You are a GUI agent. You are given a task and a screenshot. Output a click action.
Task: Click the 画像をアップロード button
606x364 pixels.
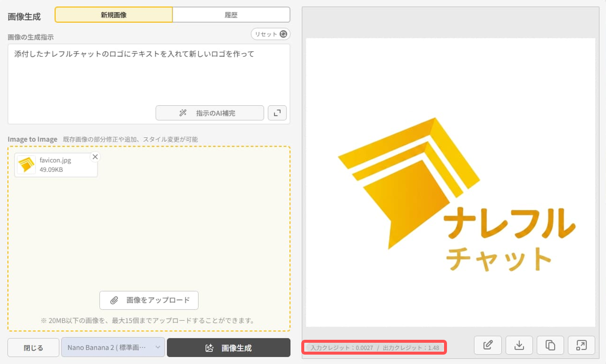click(149, 300)
